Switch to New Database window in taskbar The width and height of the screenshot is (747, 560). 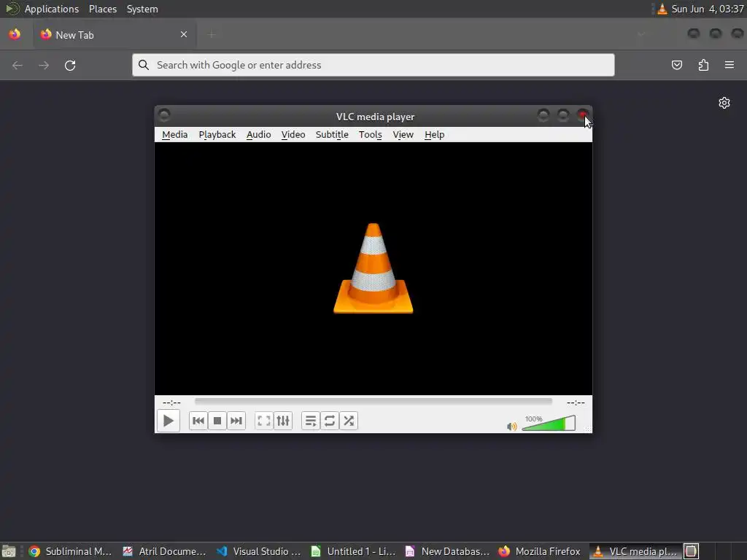tap(447, 551)
